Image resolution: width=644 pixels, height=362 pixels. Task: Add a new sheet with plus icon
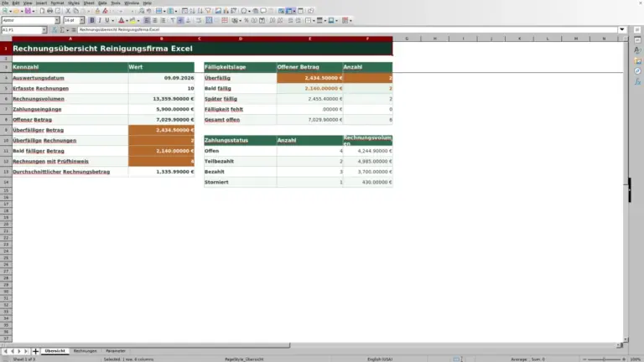[35, 351]
